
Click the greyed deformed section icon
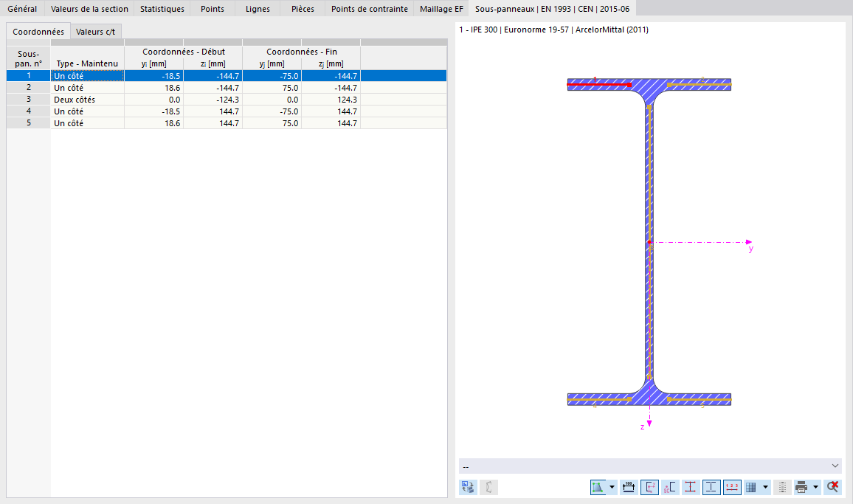click(x=488, y=487)
